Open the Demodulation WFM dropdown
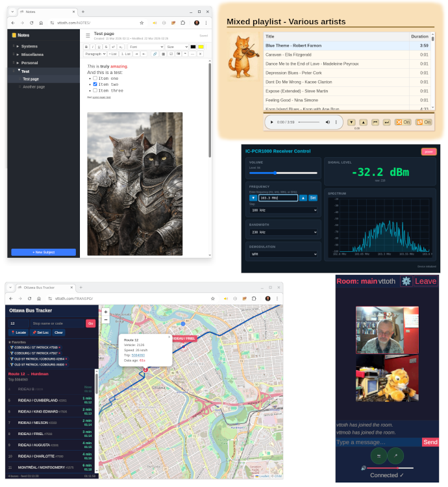 click(282, 254)
